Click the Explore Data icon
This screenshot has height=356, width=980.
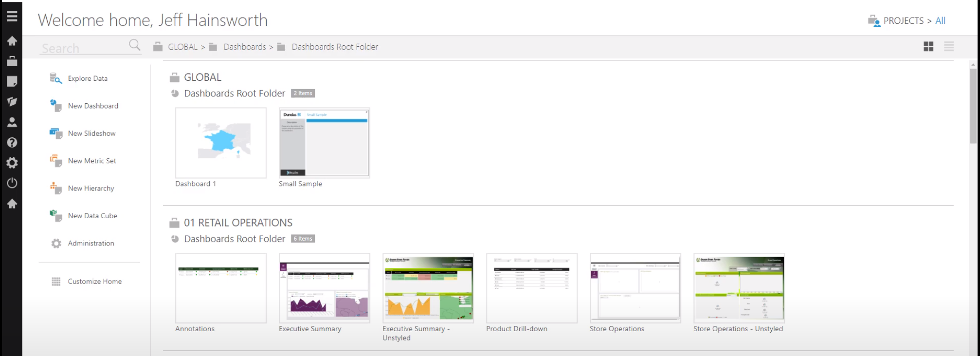(x=56, y=78)
